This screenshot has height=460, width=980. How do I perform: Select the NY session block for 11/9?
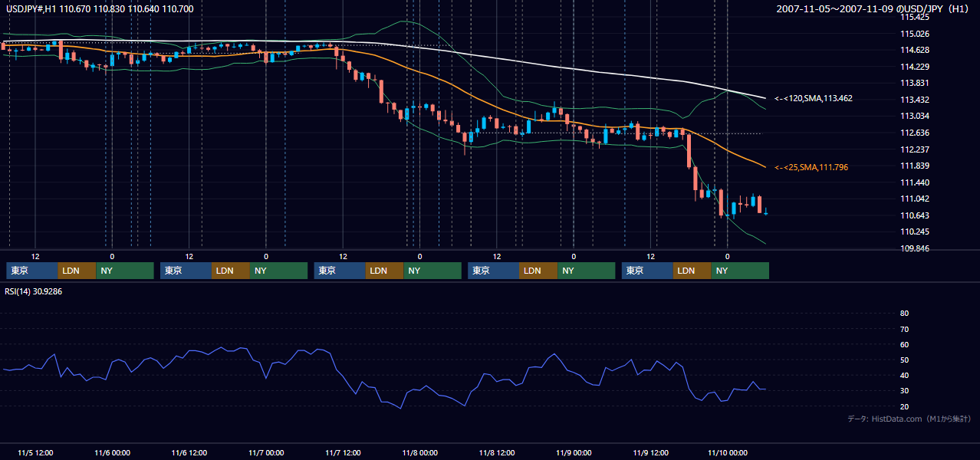pyautogui.click(x=740, y=271)
